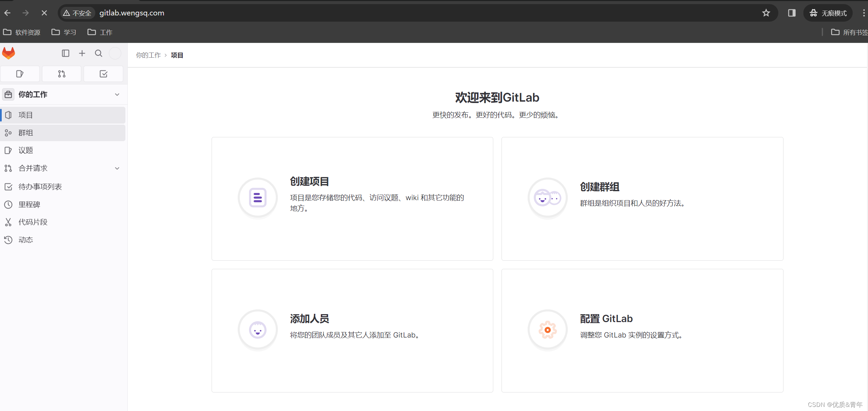The image size is (868, 411).
Task: Select 里程碑 in the sidebar
Action: [x=63, y=205]
